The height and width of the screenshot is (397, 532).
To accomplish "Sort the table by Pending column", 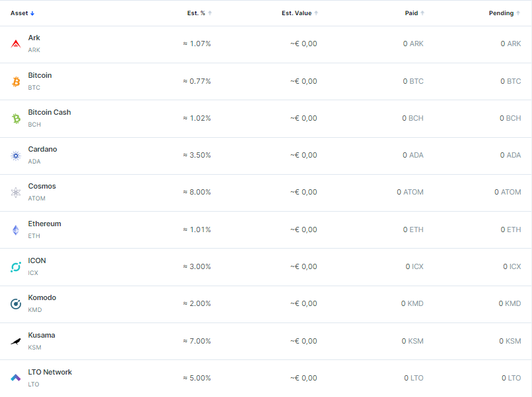I will pos(504,13).
